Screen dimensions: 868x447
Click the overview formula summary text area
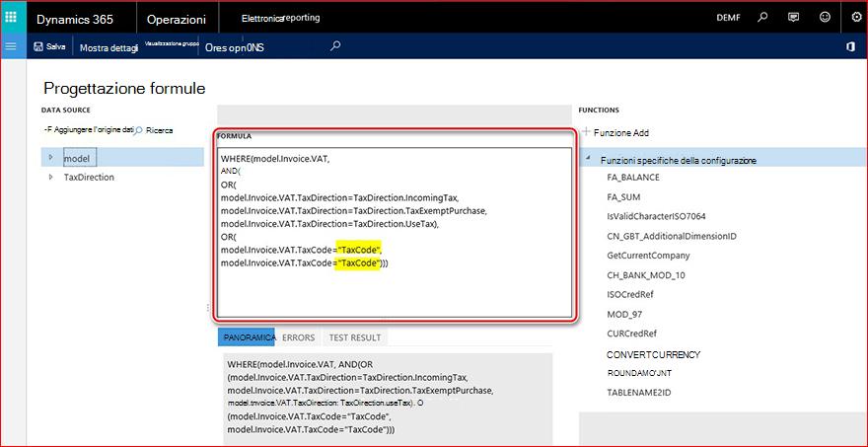388,398
